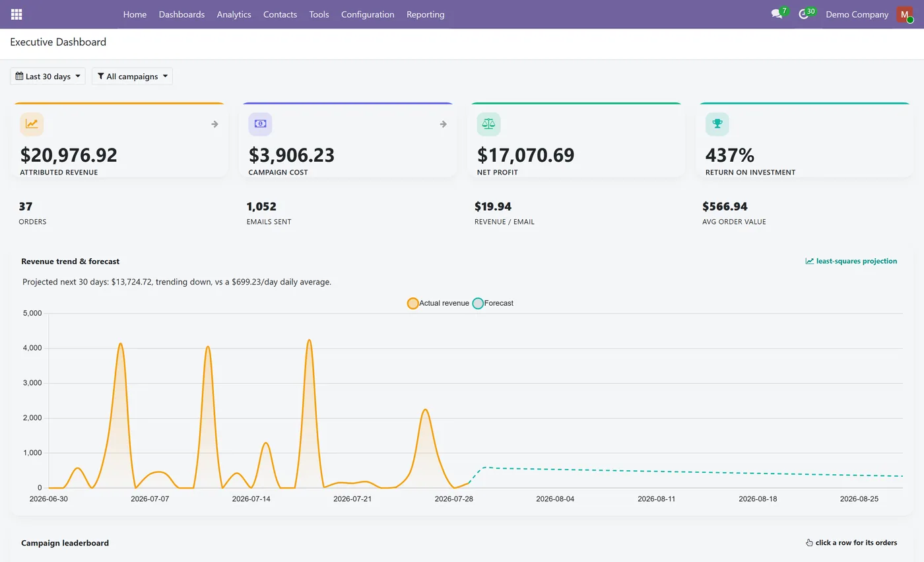Click the 1,052 emails sent figure
This screenshot has width=924, height=562.
pyautogui.click(x=261, y=207)
